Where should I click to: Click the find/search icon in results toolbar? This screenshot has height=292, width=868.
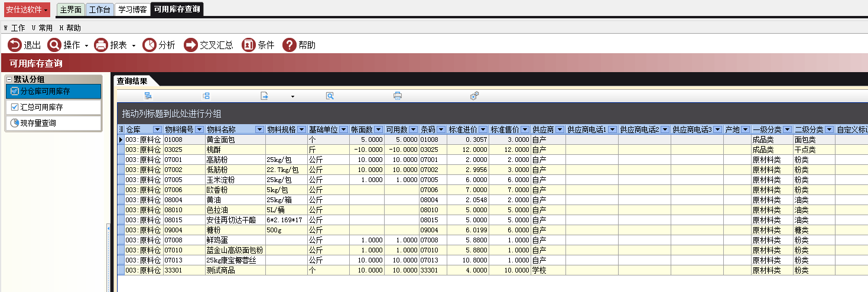pyautogui.click(x=330, y=96)
